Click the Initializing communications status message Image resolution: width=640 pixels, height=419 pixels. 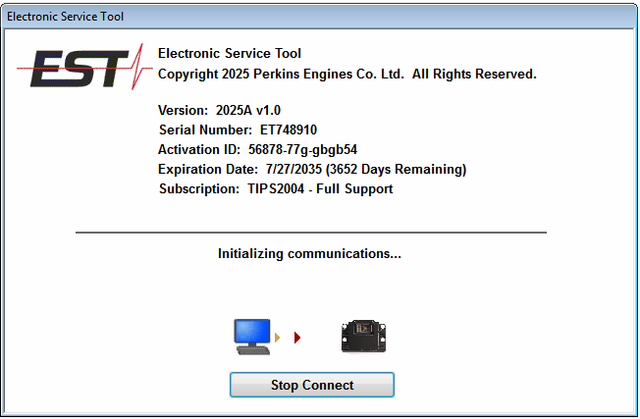point(309,254)
